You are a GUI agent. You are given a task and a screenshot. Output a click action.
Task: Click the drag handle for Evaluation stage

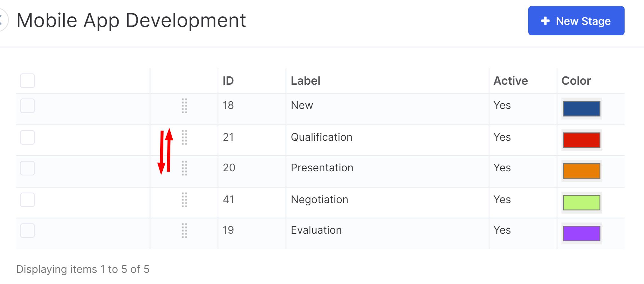point(184,231)
